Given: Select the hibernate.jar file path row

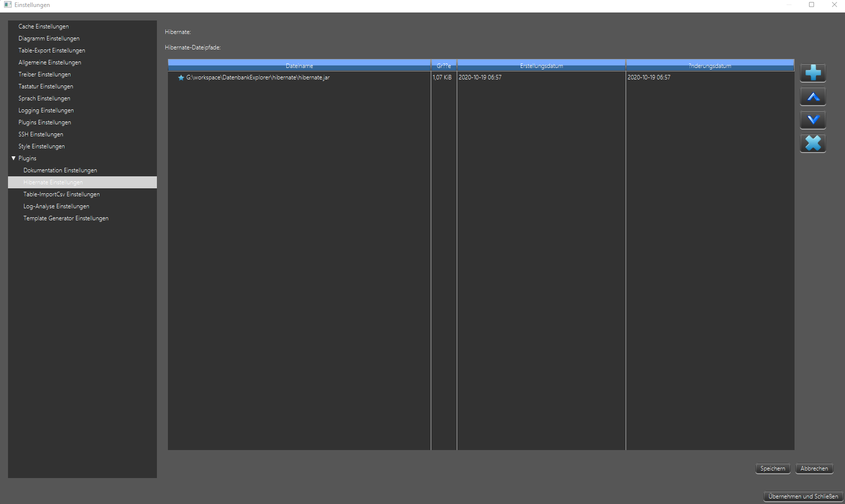Looking at the screenshot, I should coord(258,77).
